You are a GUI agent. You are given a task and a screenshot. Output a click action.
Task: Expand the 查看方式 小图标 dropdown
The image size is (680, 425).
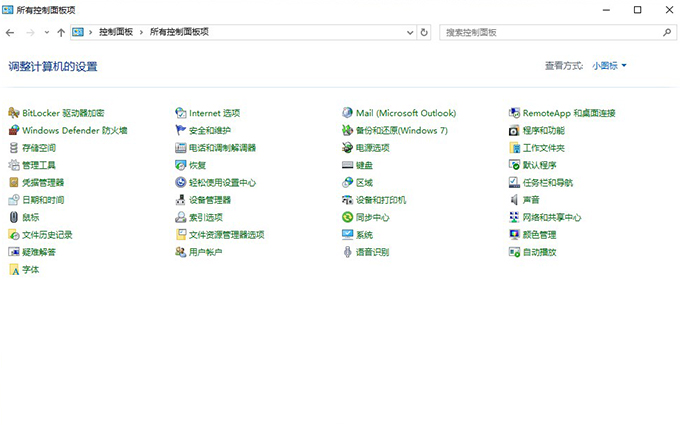pos(609,66)
